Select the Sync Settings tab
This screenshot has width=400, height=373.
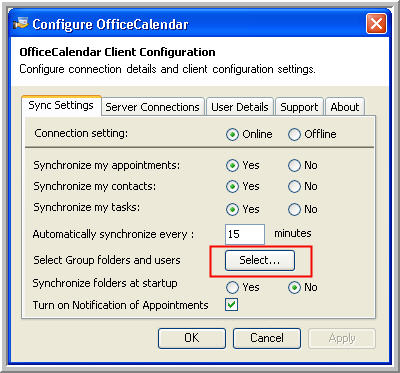[61, 105]
